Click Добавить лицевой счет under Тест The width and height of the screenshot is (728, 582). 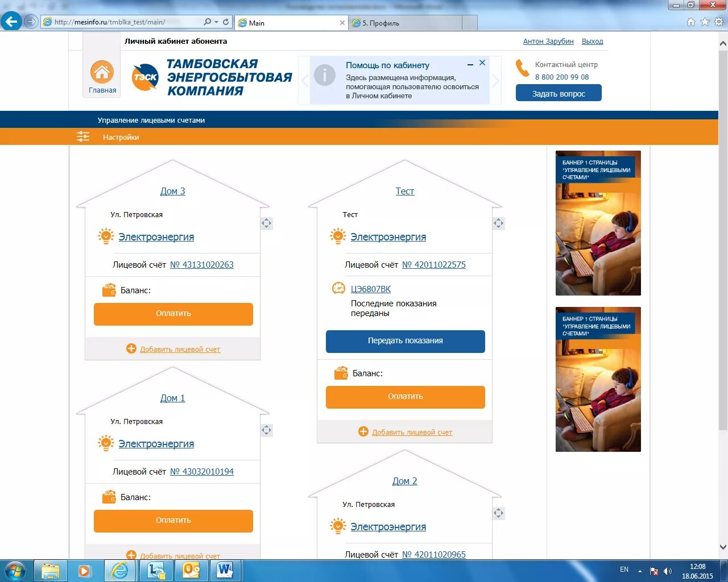(x=412, y=432)
